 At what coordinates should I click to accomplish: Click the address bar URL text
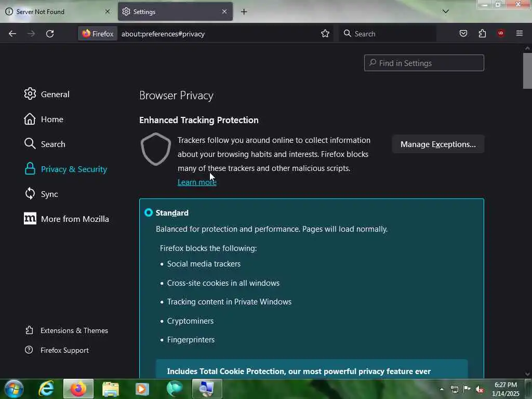click(x=163, y=34)
